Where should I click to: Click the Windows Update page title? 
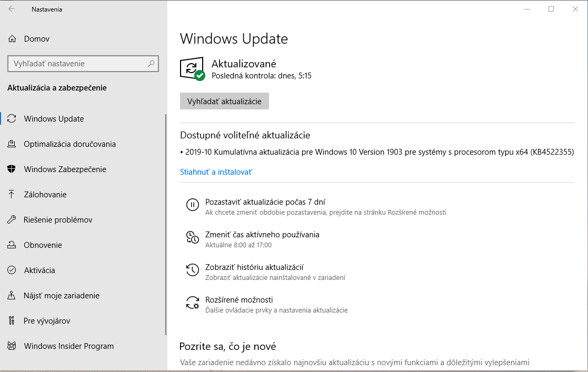tap(234, 38)
